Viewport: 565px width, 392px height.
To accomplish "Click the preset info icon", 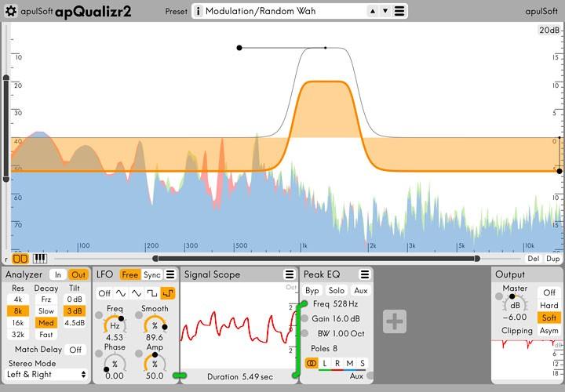I will coord(198,11).
